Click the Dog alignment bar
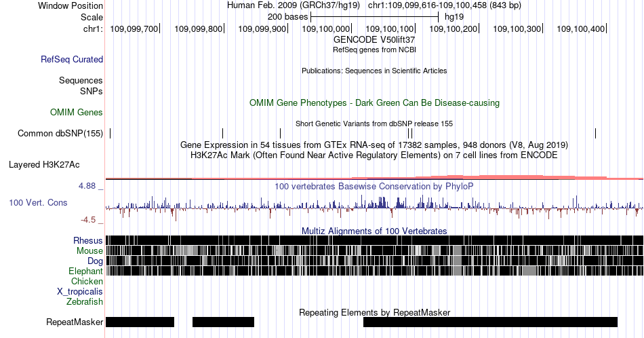Image resolution: width=644 pixels, height=338 pixels. (374, 261)
